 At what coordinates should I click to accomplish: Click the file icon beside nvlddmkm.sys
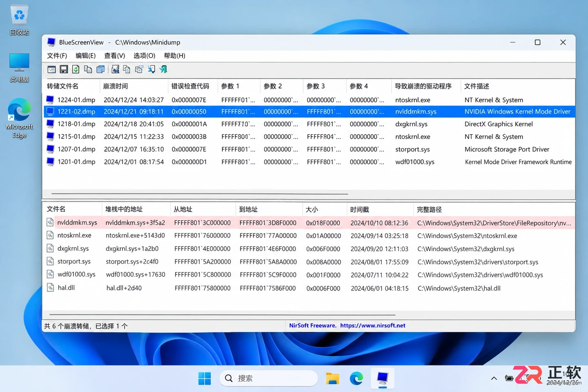(x=50, y=223)
